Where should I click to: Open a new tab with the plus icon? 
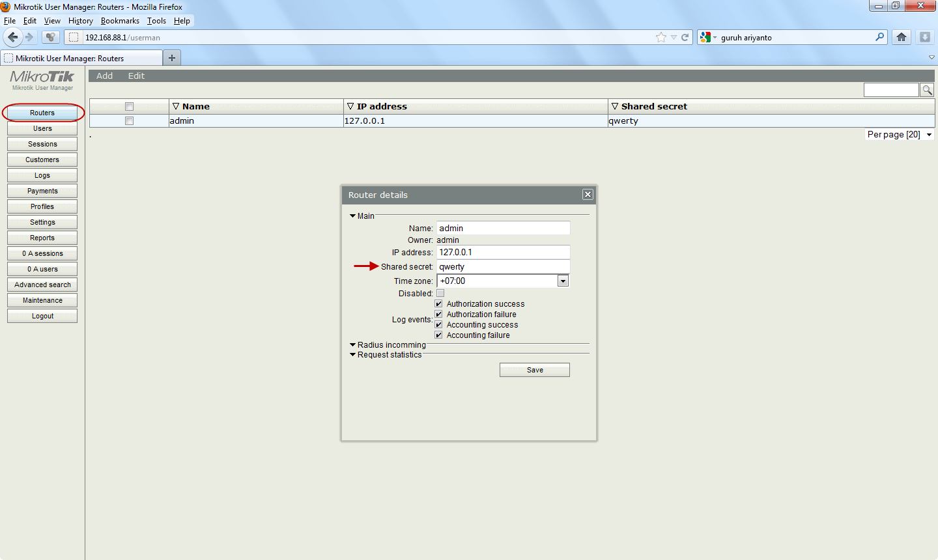coord(172,58)
